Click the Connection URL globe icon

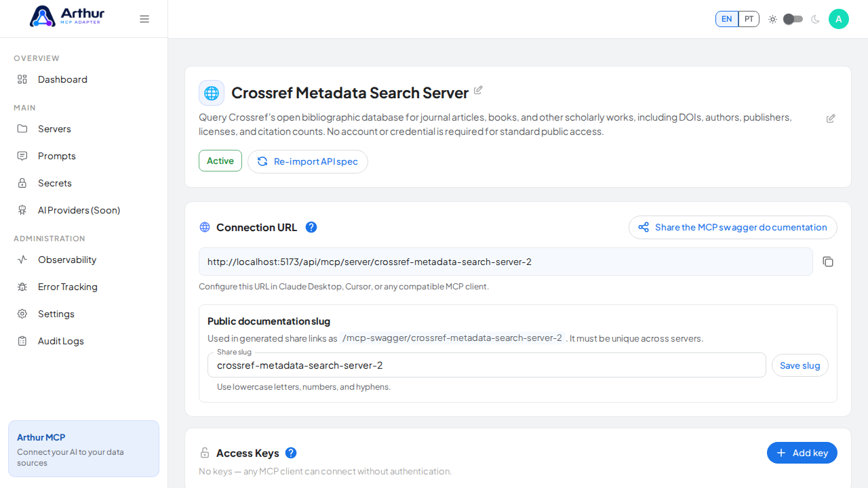tap(205, 227)
